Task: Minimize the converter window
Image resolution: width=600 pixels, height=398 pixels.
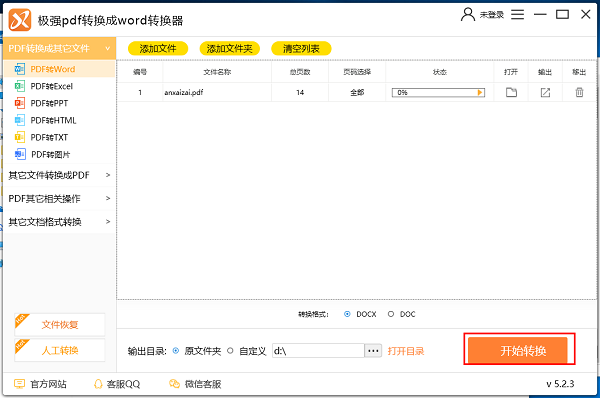Action: coord(540,15)
